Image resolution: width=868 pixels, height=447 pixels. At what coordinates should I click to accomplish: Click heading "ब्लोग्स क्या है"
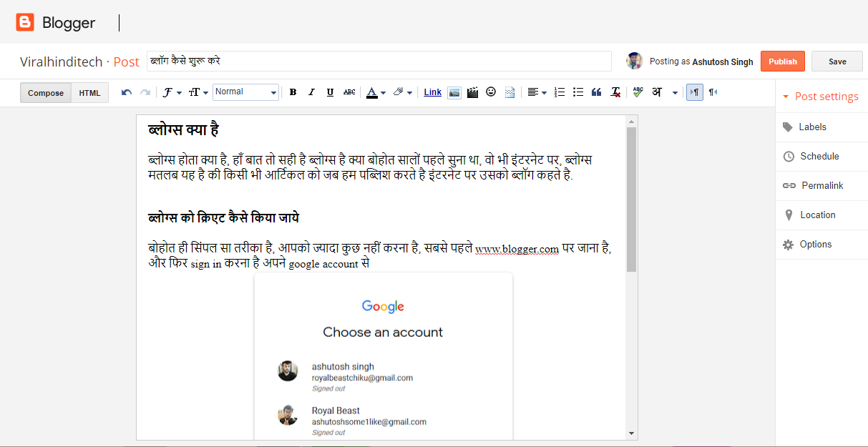pyautogui.click(x=183, y=129)
